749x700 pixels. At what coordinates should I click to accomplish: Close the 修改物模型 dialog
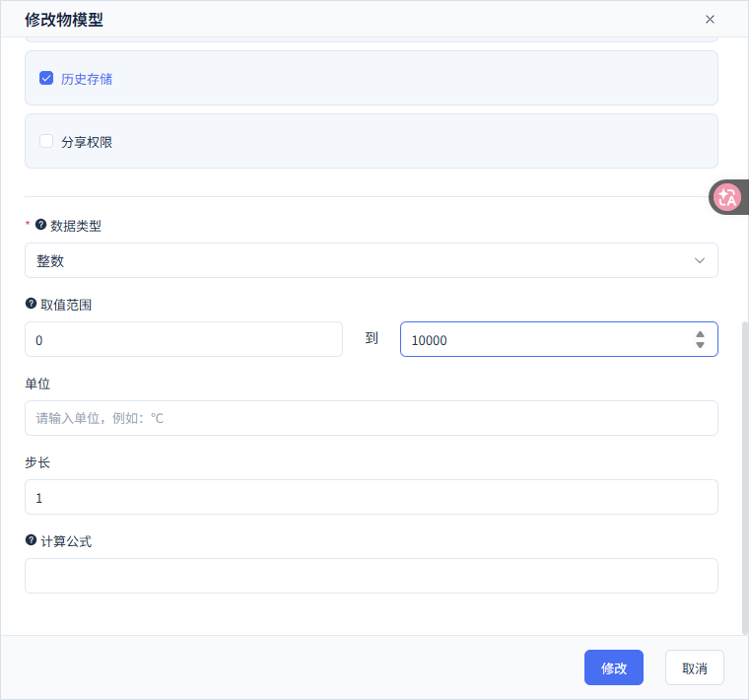[710, 19]
